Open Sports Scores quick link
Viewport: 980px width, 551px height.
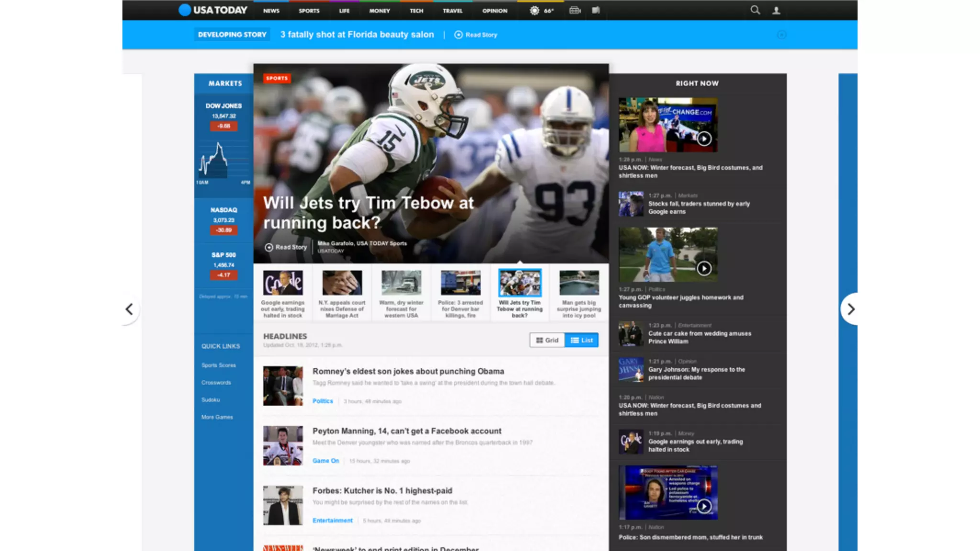pyautogui.click(x=219, y=365)
